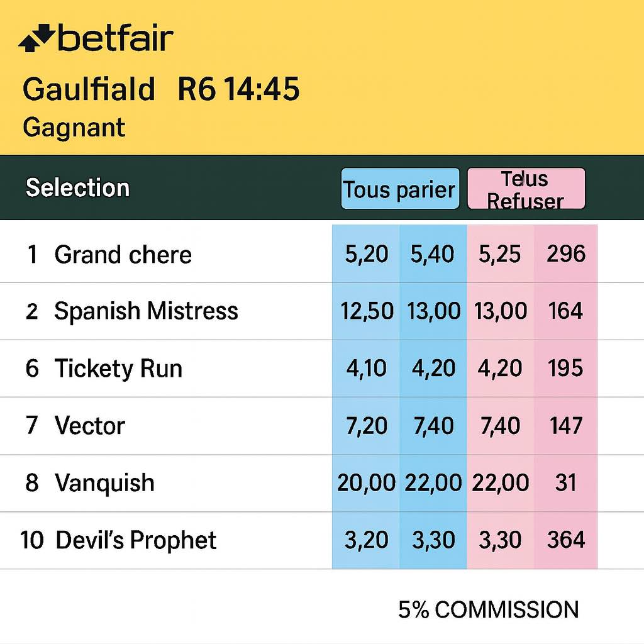Select back odds 7,20 for Vector

click(366, 426)
